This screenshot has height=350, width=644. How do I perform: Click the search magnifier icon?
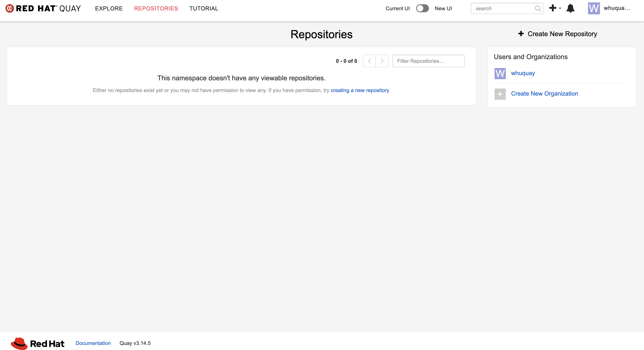click(537, 9)
